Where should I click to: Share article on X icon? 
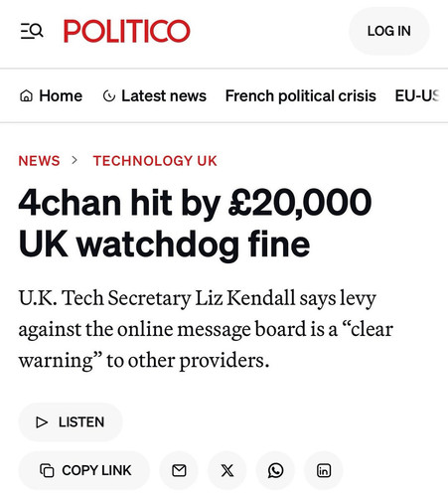coord(227,470)
